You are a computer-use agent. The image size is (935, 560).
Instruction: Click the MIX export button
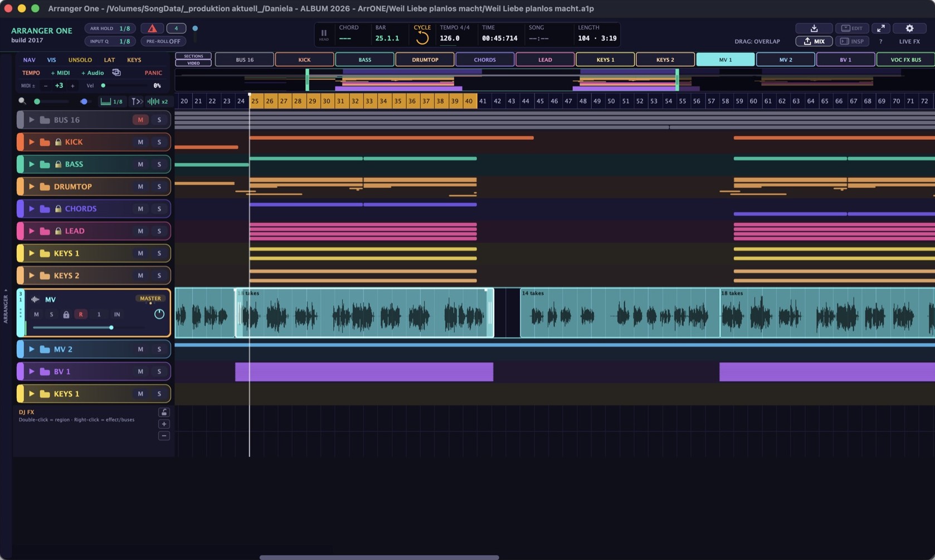(x=814, y=41)
